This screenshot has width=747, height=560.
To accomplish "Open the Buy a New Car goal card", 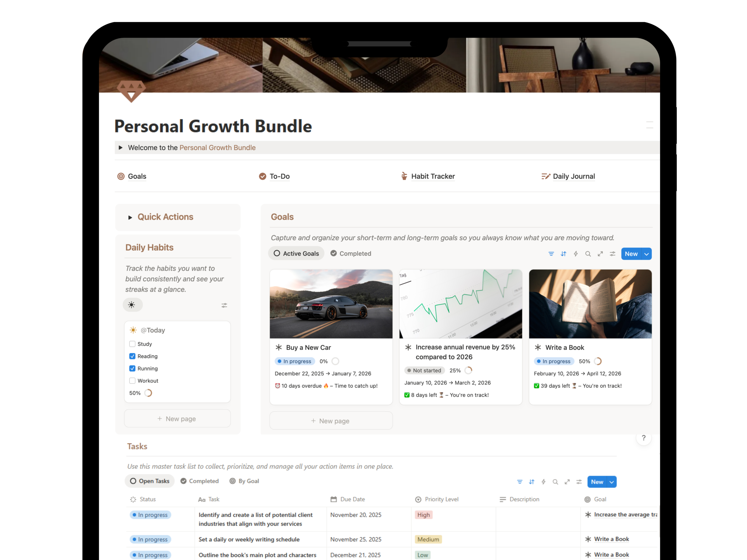I will point(331,337).
